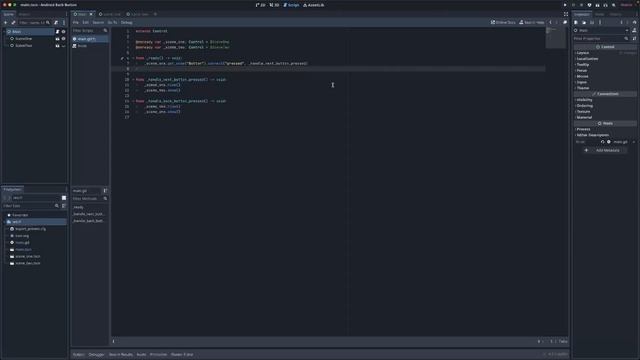640x360 pixels.
Task: Open the Go To menu
Action: 112,22
